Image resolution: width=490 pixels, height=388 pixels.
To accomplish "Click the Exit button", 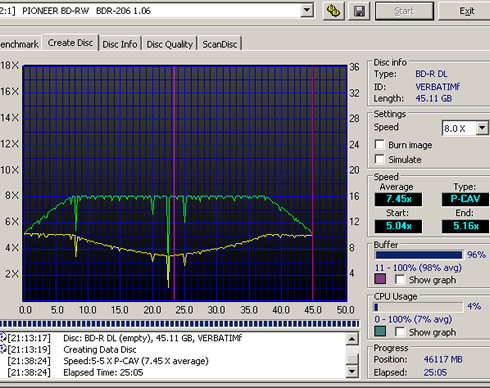I will pos(466,11).
